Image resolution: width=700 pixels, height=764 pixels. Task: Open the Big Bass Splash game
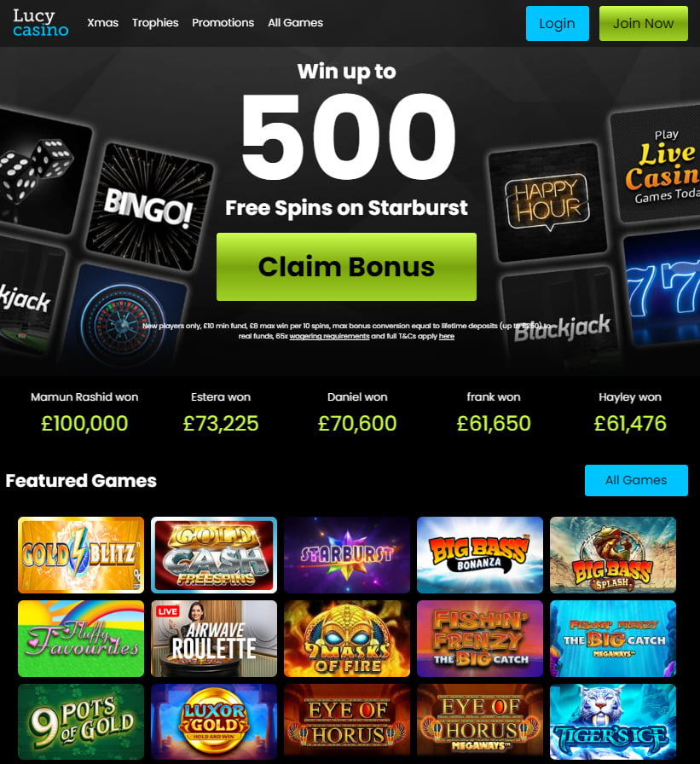tap(613, 555)
